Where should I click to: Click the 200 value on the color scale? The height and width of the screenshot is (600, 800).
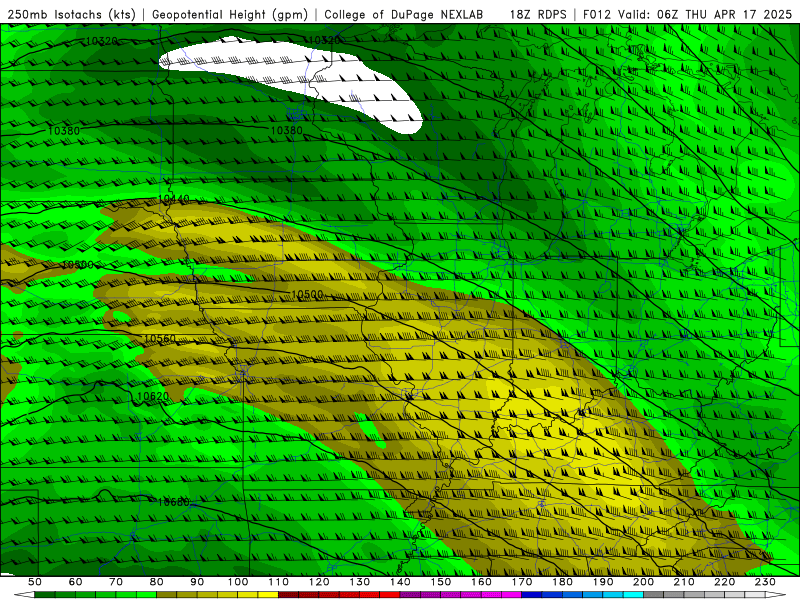[644, 582]
